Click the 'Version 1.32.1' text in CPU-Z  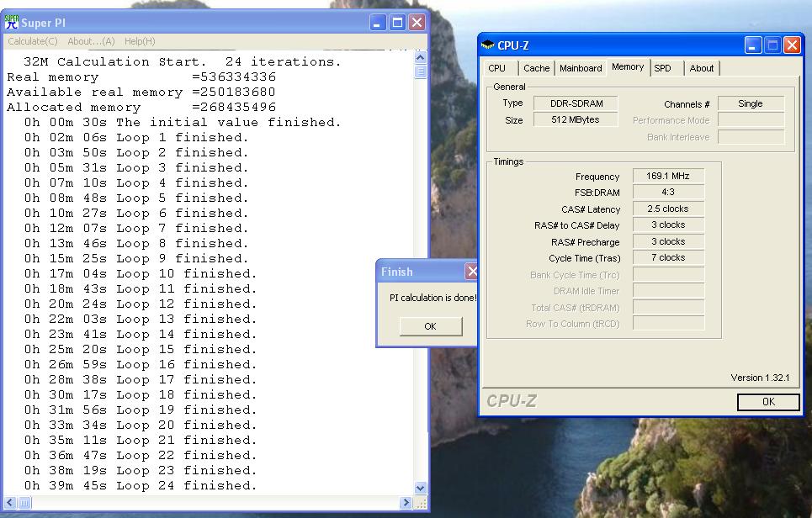coord(760,378)
